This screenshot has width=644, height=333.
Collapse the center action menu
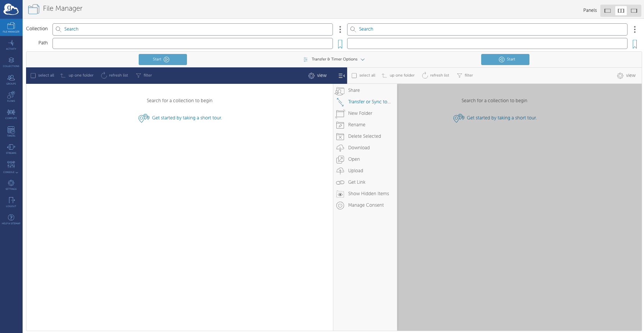click(x=341, y=76)
